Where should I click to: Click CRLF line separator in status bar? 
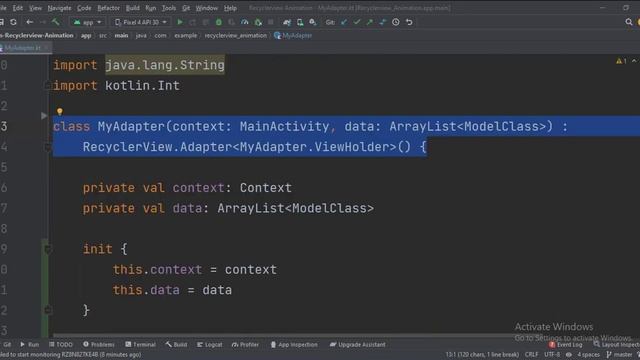[531, 354]
